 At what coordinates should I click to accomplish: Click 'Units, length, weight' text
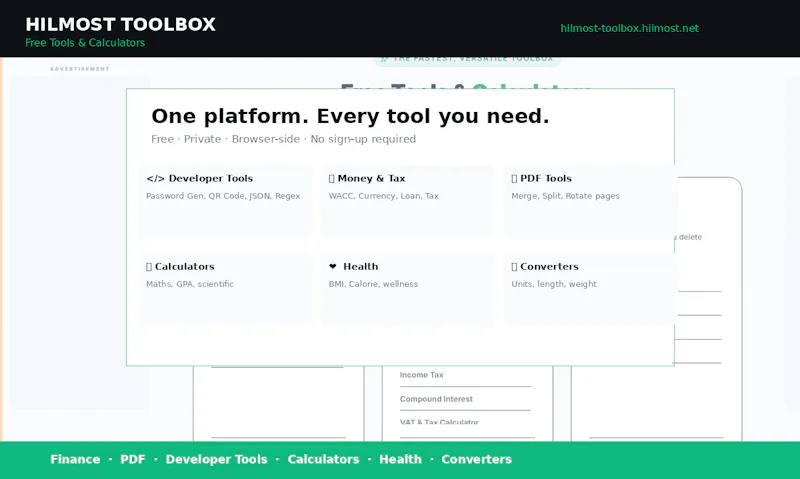tap(554, 284)
